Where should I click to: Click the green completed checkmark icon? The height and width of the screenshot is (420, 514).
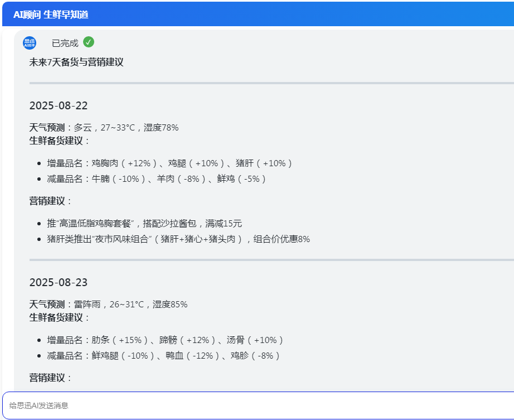89,42
